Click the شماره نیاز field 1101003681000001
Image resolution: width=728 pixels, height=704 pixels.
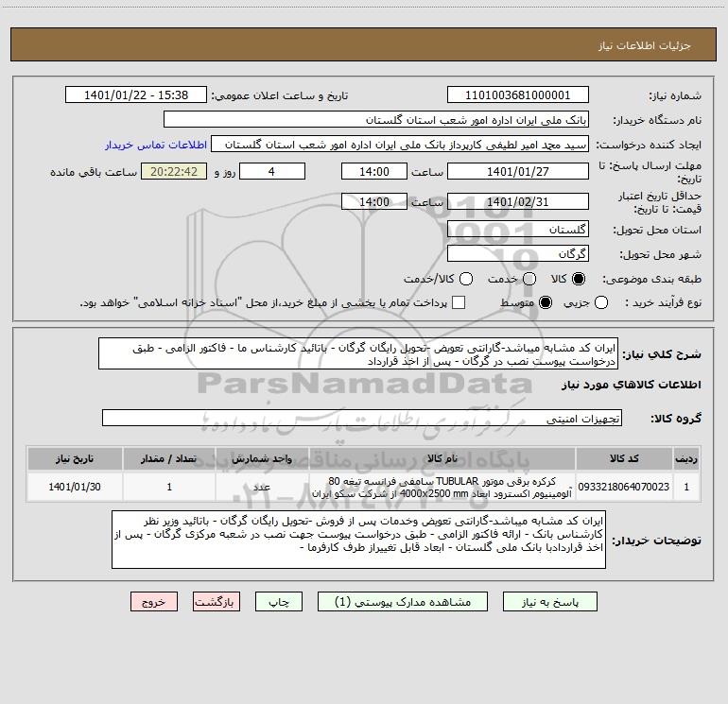[x=518, y=95]
